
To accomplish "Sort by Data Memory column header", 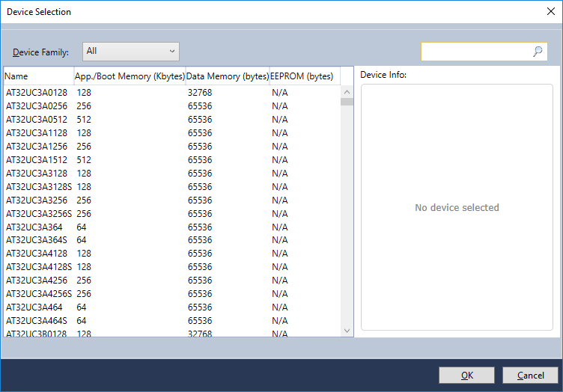I will tap(228, 76).
